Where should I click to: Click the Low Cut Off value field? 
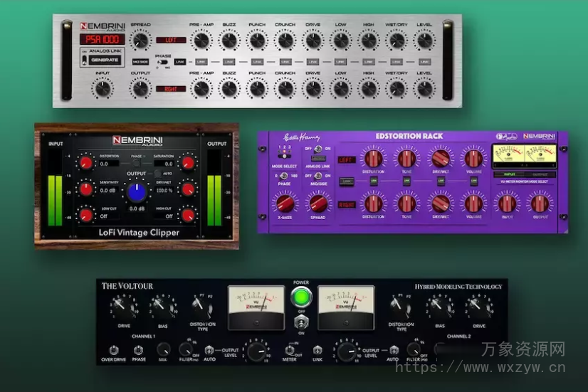(109, 216)
